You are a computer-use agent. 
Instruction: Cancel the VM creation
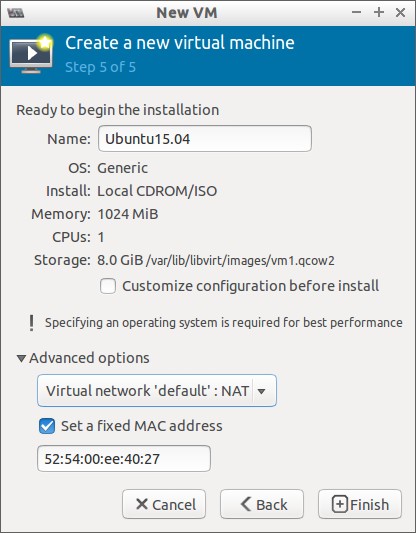point(164,504)
